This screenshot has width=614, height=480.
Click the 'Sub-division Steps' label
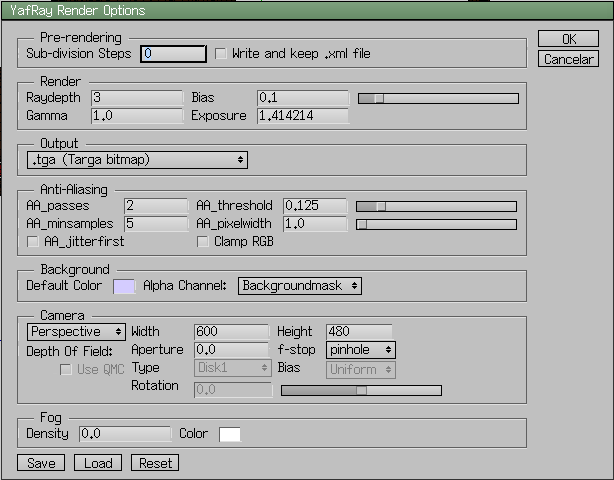click(x=79, y=54)
